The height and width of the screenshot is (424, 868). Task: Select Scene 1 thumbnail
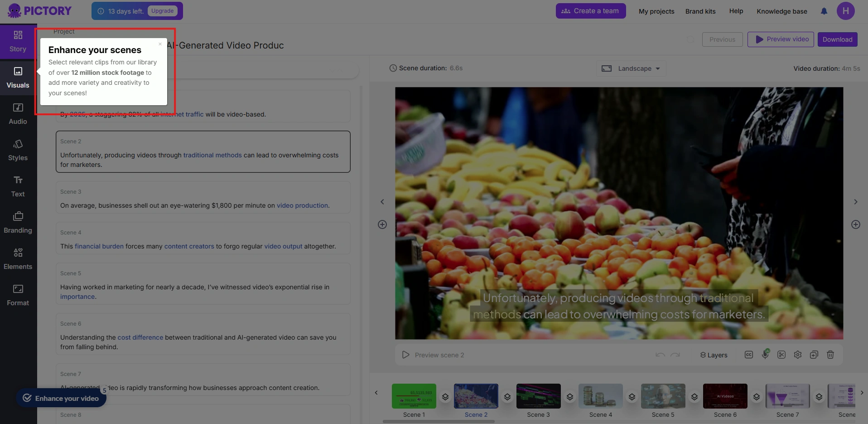[414, 396]
